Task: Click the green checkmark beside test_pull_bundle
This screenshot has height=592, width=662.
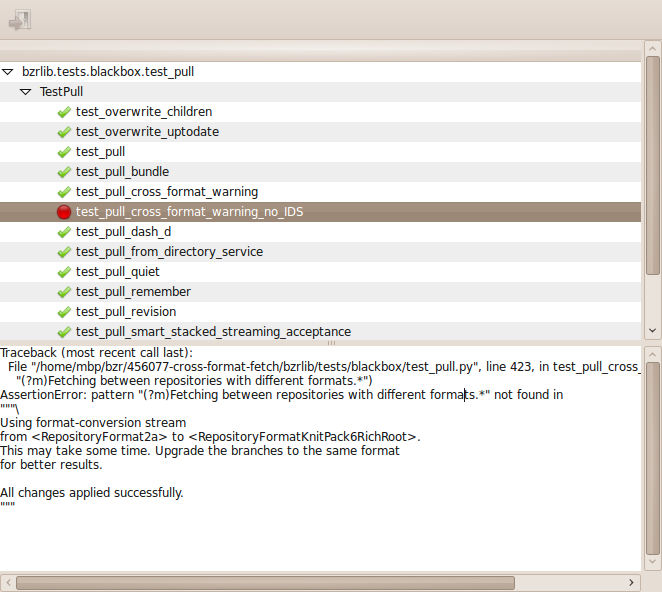Action: (x=64, y=172)
